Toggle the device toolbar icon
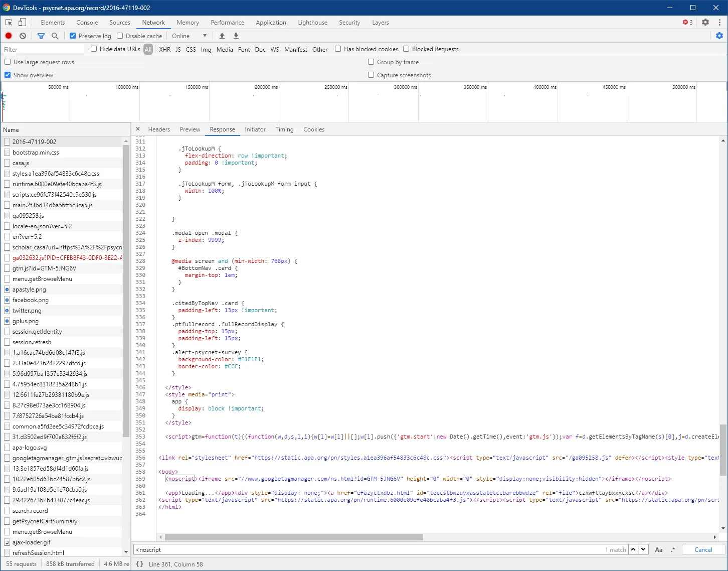 point(23,23)
